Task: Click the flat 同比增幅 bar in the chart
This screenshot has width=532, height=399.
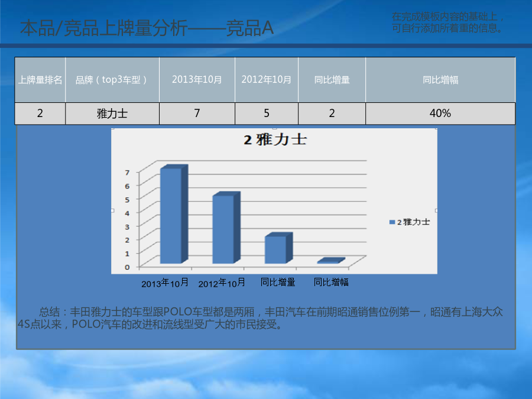Action: [x=331, y=261]
